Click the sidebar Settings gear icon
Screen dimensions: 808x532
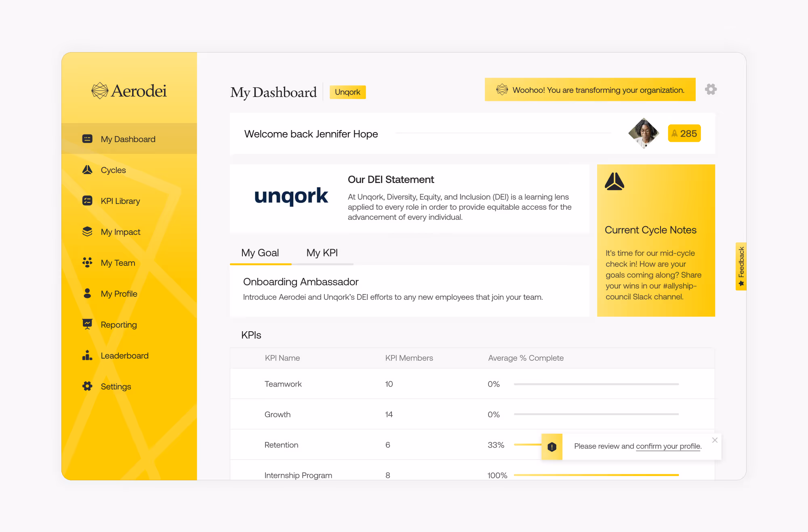pos(87,386)
